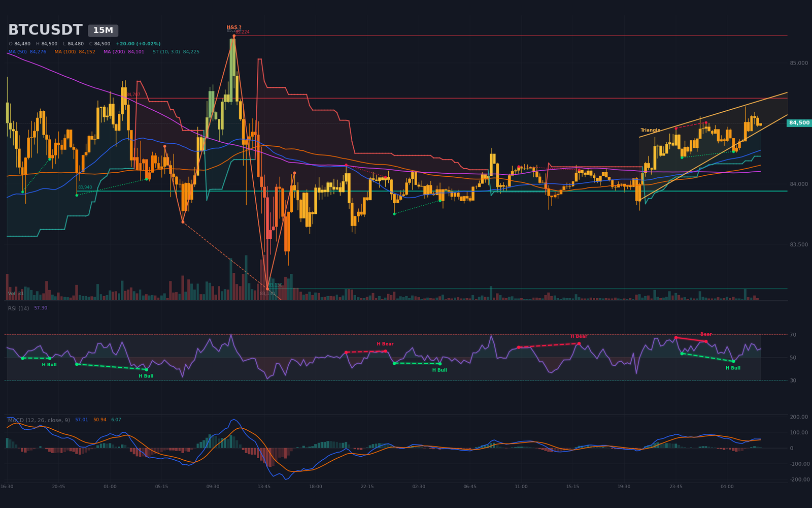Click the RSI value 57.30
The image size is (812, 508).
[x=41, y=308]
